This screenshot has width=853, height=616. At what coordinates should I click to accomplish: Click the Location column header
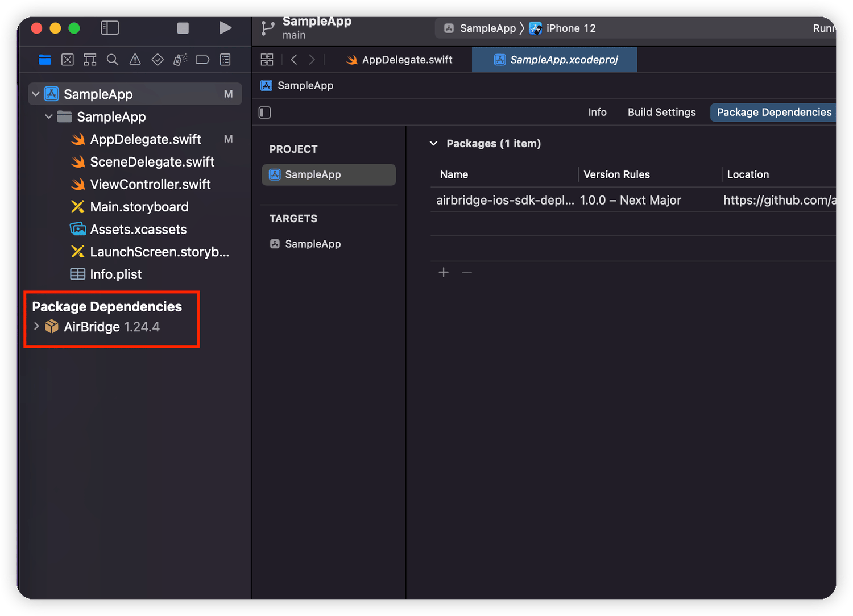(748, 175)
